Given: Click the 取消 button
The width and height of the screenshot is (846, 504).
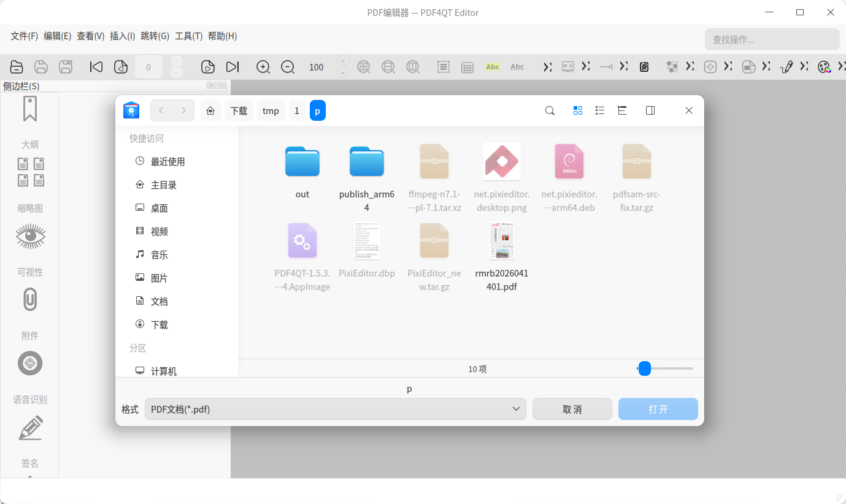Looking at the screenshot, I should tap(572, 409).
